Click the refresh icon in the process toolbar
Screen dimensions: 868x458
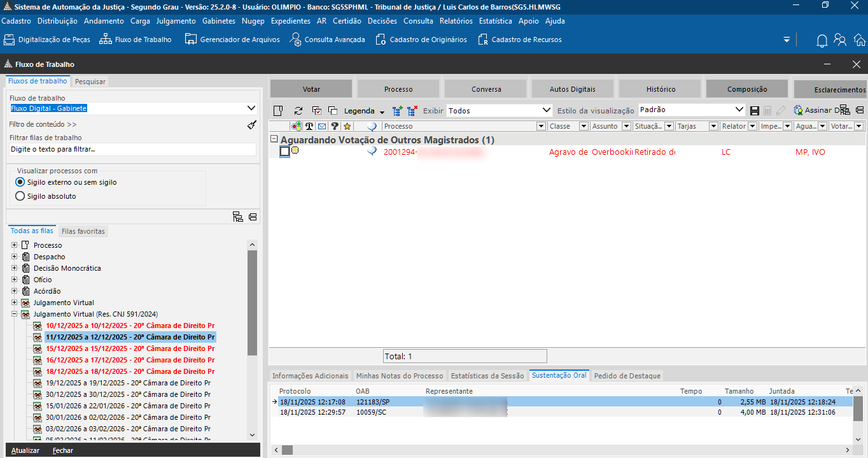coord(298,111)
